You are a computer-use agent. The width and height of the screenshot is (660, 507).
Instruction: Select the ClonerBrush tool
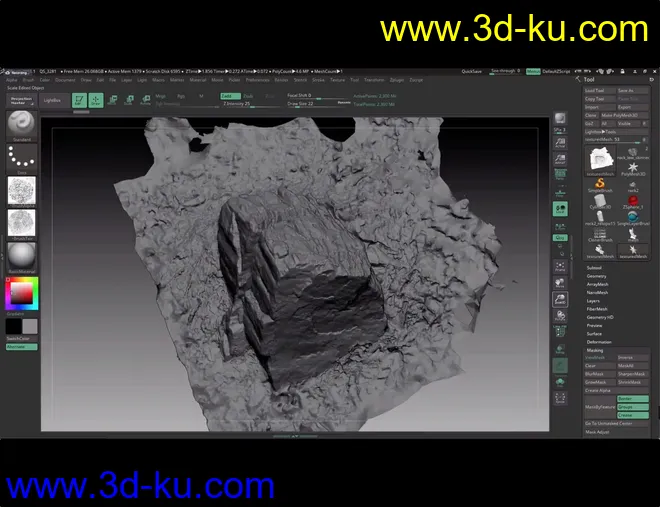pos(600,235)
